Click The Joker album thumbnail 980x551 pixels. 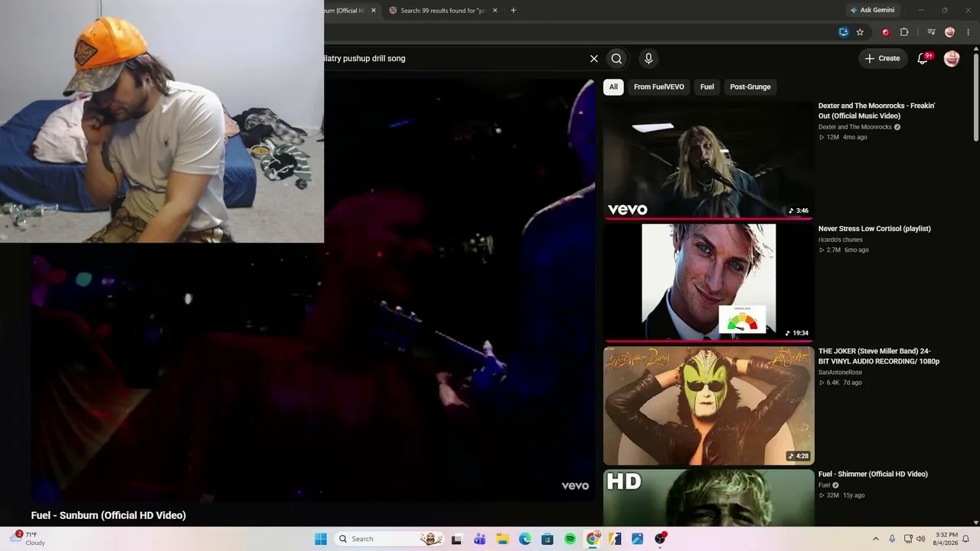[x=708, y=406]
